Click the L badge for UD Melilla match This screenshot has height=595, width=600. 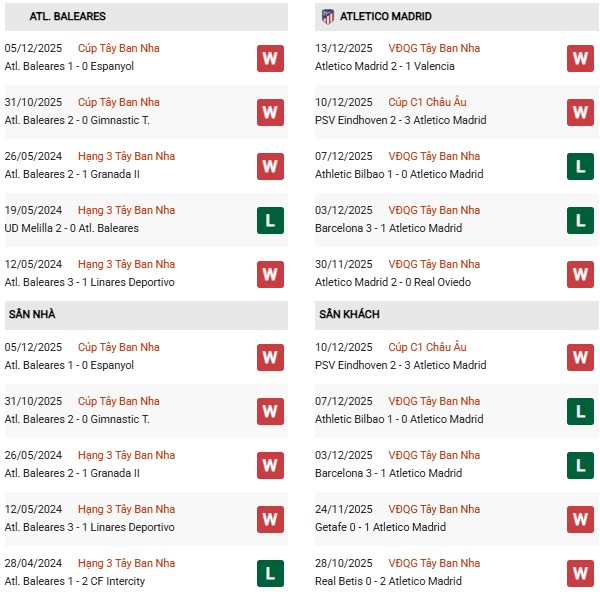point(270,220)
